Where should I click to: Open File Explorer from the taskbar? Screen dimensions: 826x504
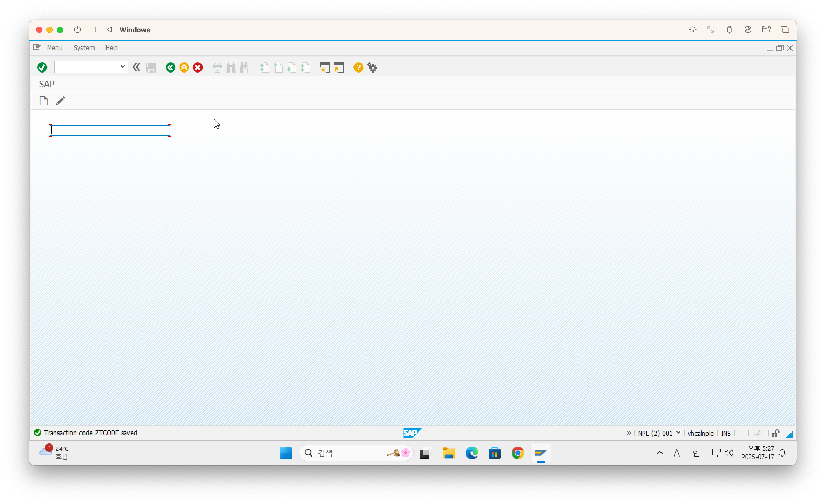[449, 453]
